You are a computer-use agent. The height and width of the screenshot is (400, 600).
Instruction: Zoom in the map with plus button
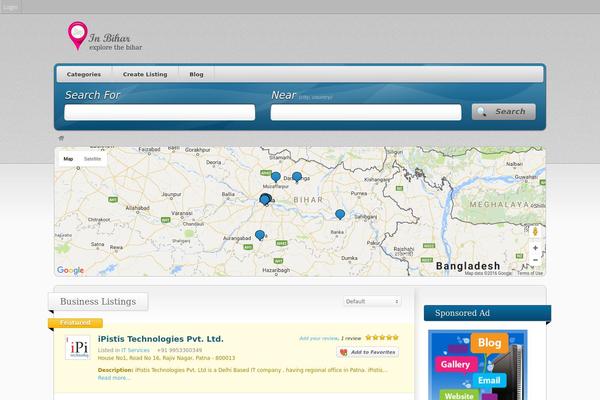tap(535, 248)
